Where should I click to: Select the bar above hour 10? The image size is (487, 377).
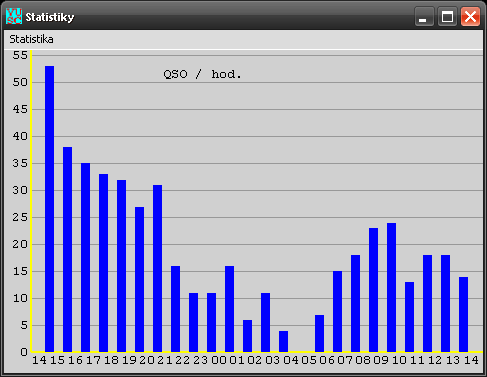pos(391,287)
